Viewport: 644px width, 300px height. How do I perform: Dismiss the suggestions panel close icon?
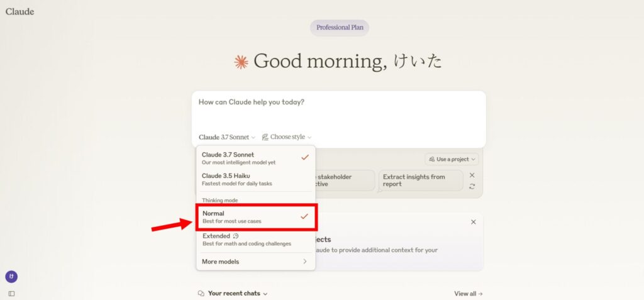[472, 175]
